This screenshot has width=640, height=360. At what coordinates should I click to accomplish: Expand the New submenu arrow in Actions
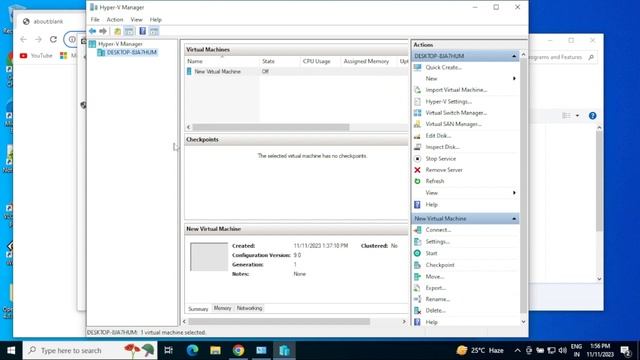tap(514, 78)
